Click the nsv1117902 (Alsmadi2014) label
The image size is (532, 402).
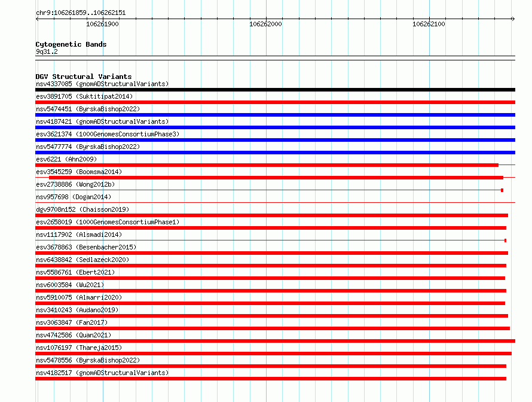coord(79,234)
